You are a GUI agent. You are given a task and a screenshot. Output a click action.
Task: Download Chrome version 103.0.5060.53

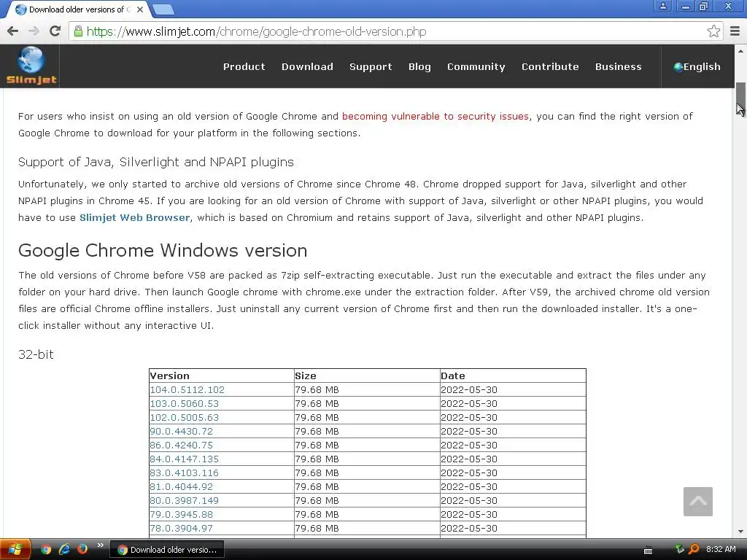click(185, 403)
